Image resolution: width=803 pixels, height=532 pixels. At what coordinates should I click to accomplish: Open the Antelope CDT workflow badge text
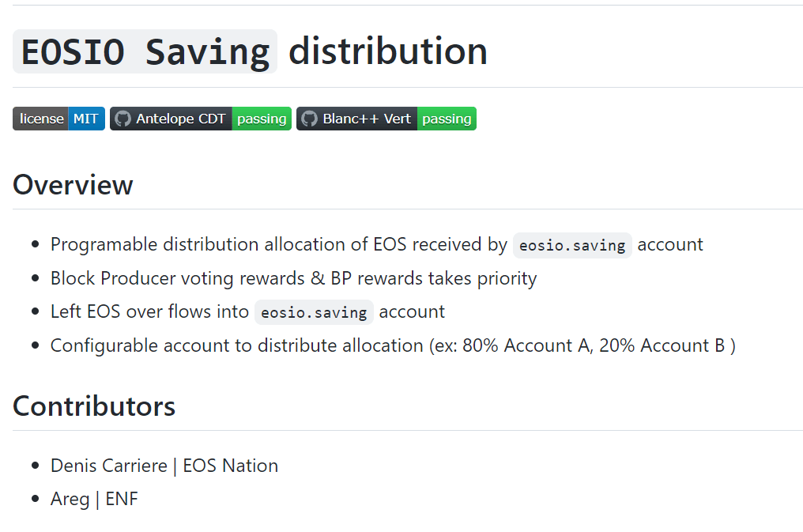tap(180, 119)
